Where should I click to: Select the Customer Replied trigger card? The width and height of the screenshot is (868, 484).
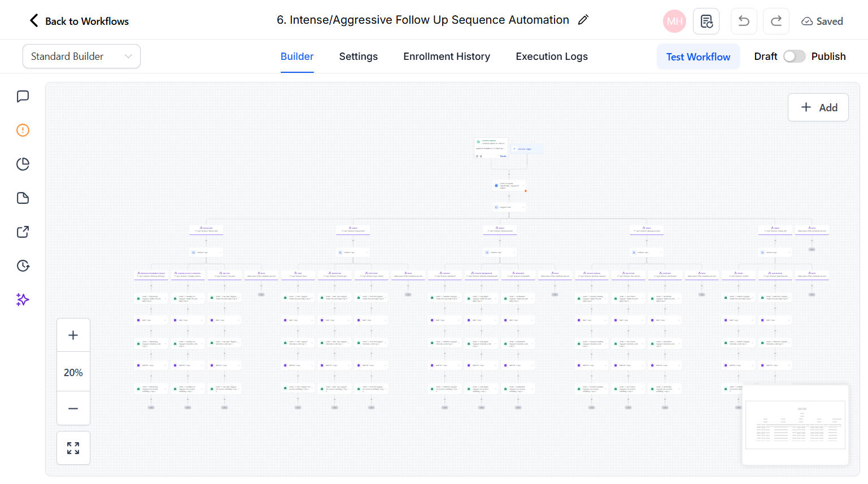click(x=491, y=148)
